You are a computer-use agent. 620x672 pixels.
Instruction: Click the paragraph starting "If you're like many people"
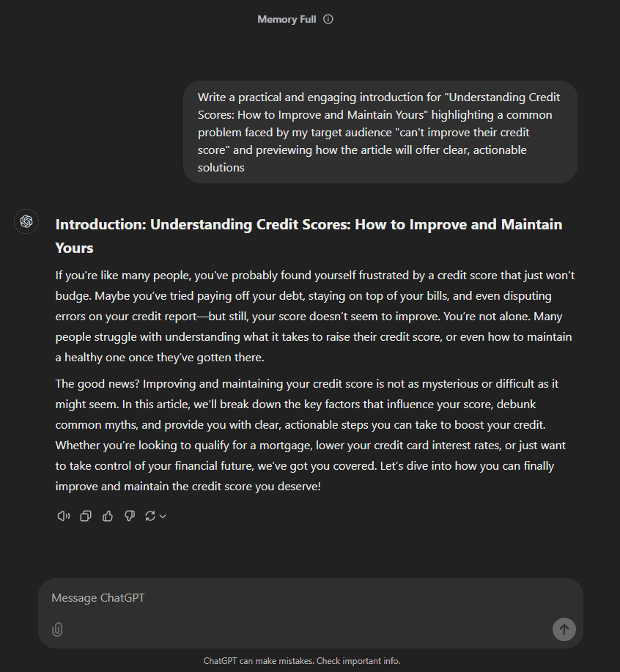[315, 317]
